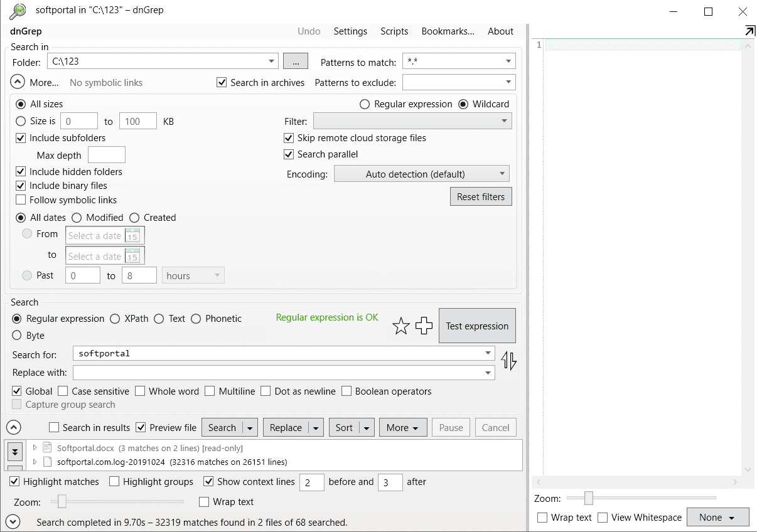The image size is (757, 532).
Task: Select the Size is radio button
Action: 21,121
